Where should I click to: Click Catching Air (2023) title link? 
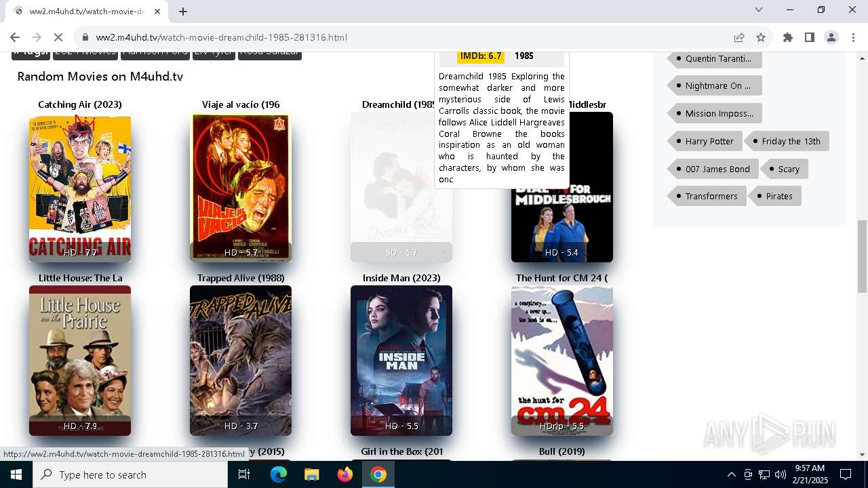coord(80,104)
